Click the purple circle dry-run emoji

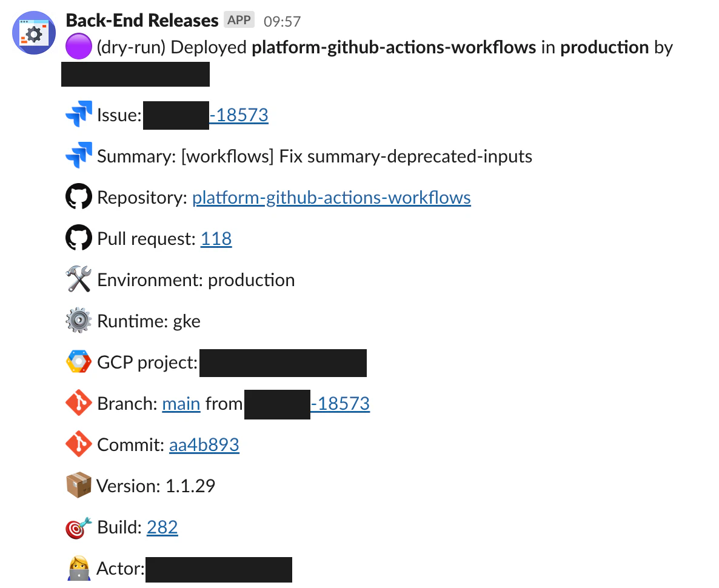[78, 47]
